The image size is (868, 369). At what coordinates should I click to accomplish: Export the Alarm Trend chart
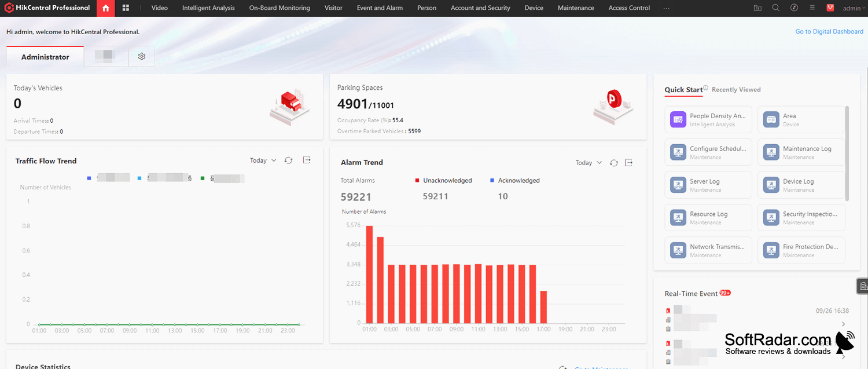(629, 163)
